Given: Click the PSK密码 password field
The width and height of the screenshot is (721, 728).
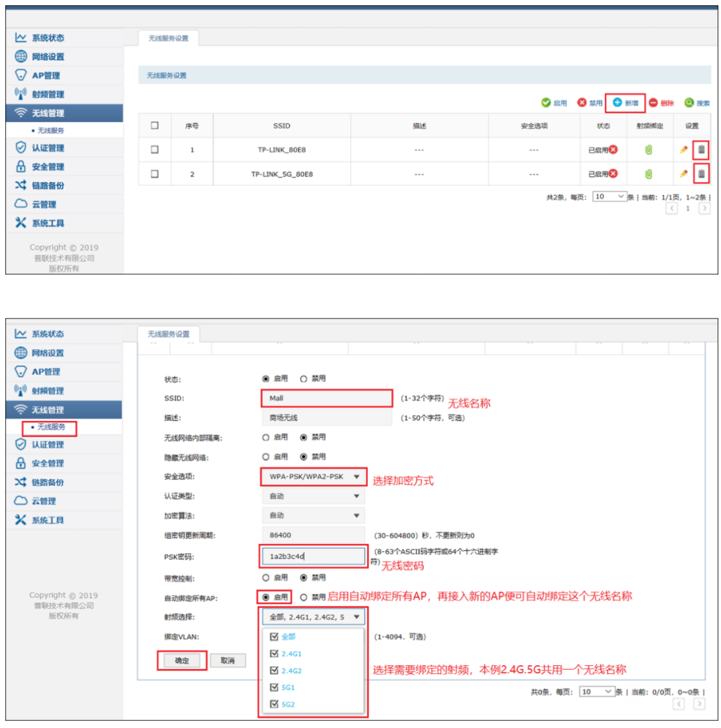Looking at the screenshot, I should click(x=313, y=557).
